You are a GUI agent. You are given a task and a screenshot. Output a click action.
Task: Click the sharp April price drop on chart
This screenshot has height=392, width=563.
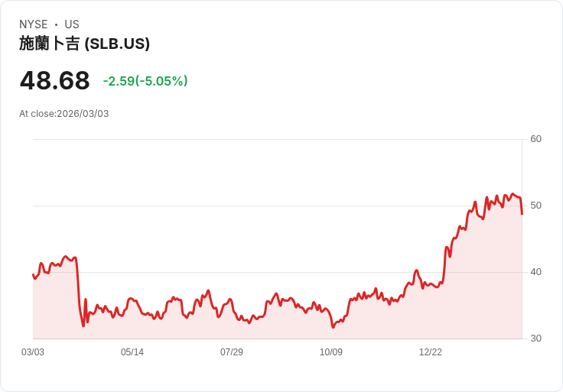click(x=79, y=290)
